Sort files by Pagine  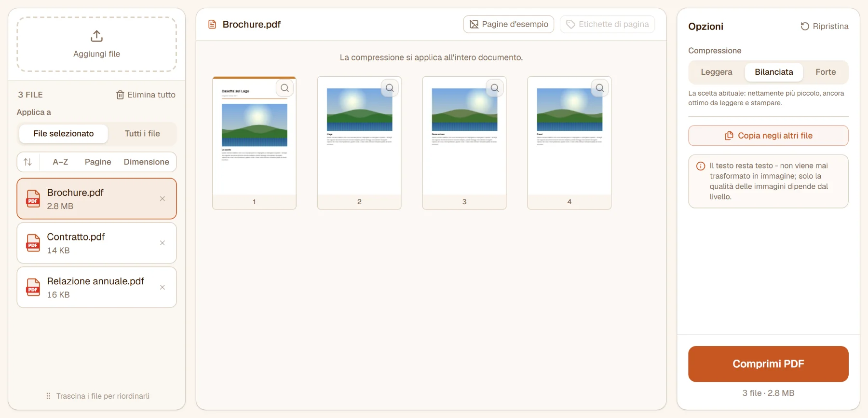(98, 162)
